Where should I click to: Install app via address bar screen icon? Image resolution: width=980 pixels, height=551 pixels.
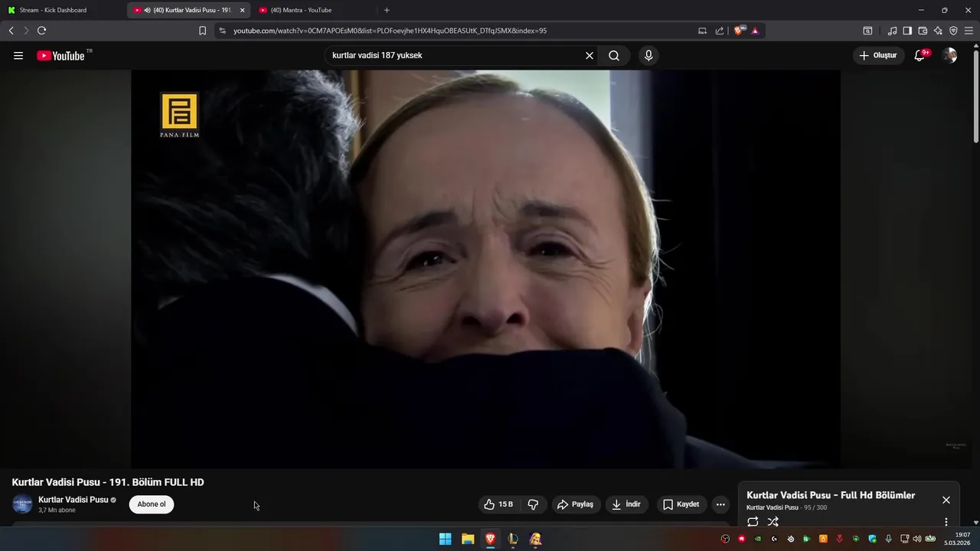(702, 31)
